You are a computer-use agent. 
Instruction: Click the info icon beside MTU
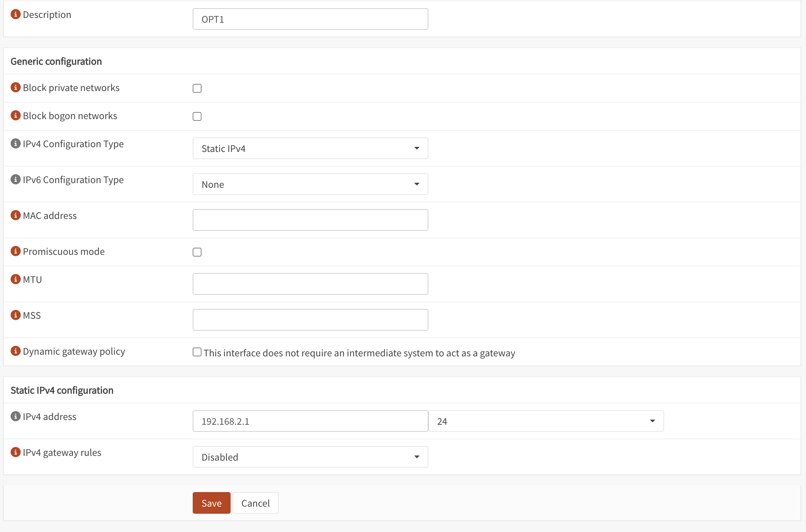[16, 279]
